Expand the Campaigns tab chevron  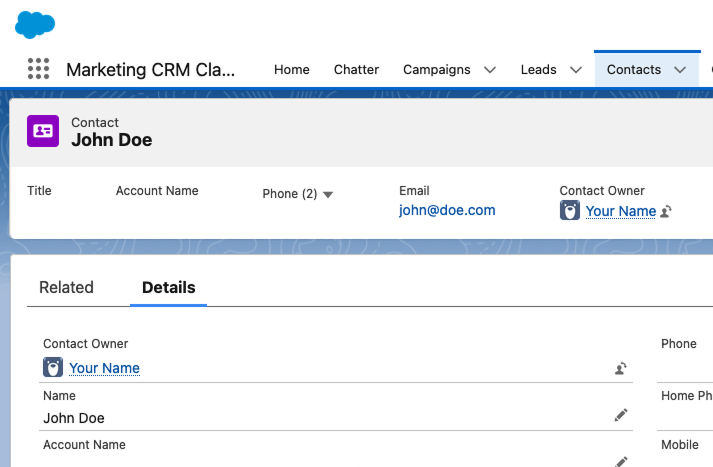pos(490,70)
